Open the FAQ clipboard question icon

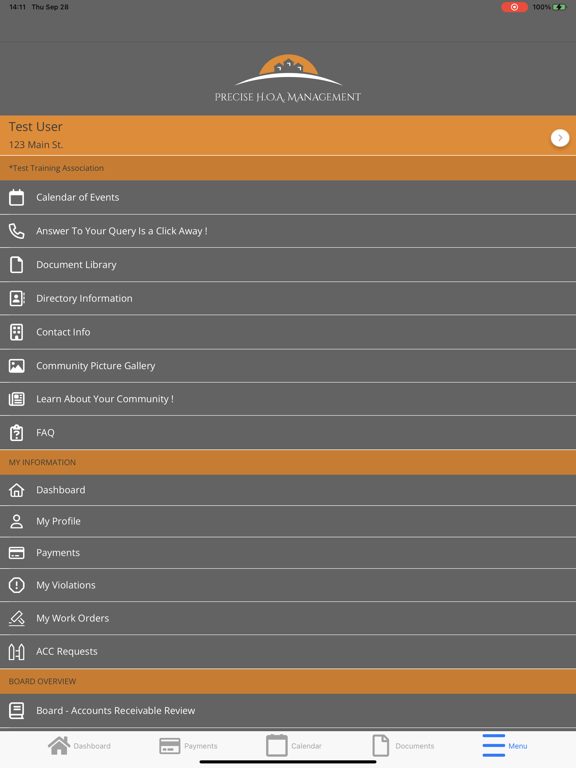[17, 432]
